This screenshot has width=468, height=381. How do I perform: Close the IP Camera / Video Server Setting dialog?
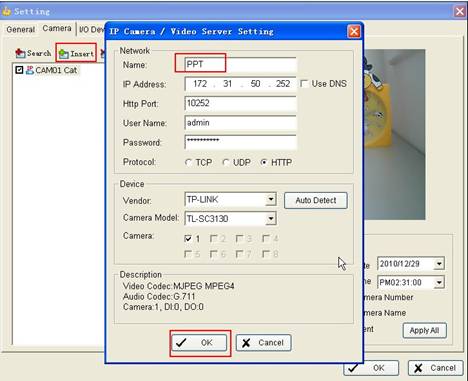pyautogui.click(x=354, y=32)
